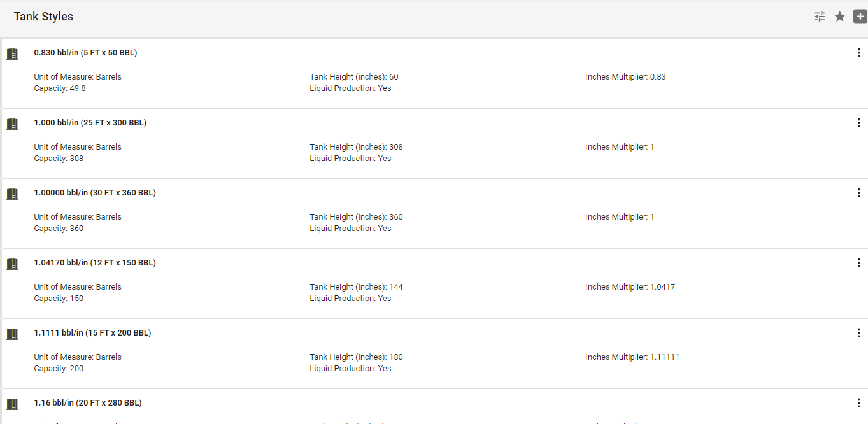Viewport: 868px width, 424px height.
Task: Click the Tank Styles page heading
Action: click(x=43, y=17)
